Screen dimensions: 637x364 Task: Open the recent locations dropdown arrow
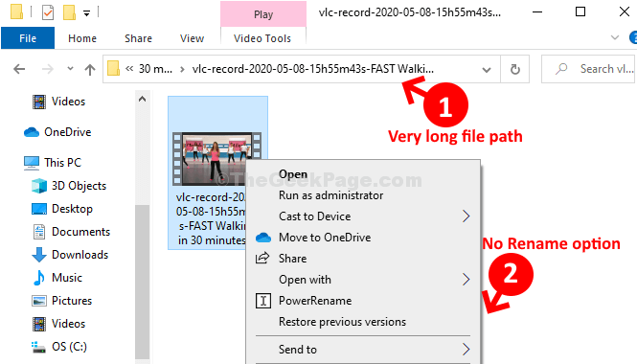pyautogui.click(x=70, y=69)
